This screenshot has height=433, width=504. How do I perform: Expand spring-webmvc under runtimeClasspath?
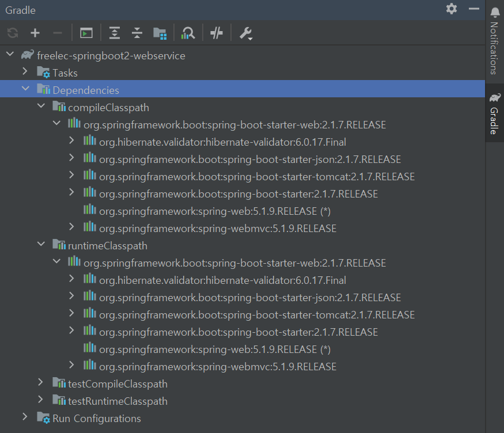coord(71,365)
